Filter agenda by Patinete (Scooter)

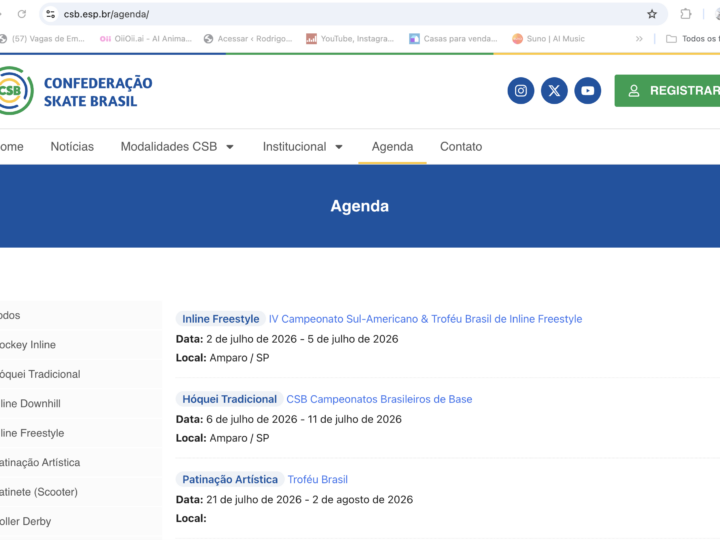point(81,492)
